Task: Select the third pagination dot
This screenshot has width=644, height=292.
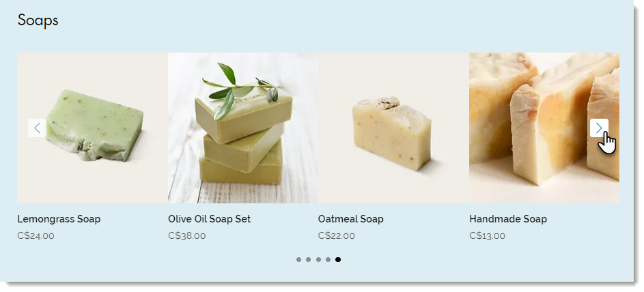Action: [318, 260]
